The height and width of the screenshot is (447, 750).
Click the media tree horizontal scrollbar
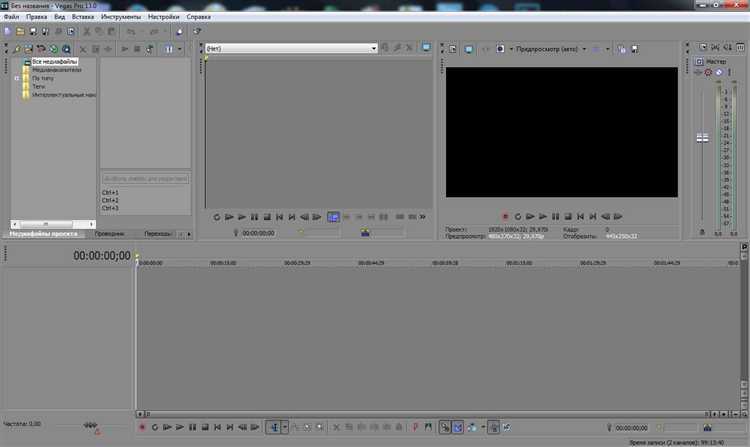[x=53, y=224]
